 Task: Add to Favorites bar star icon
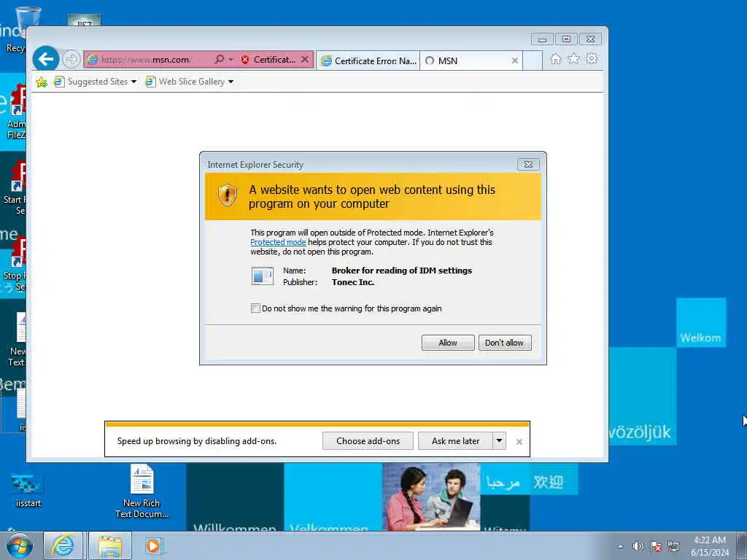click(42, 82)
